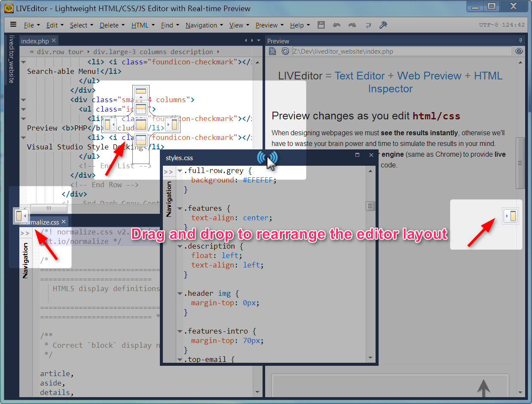Image resolution: width=532 pixels, height=404 pixels.
Task: Switch to the index.php tab
Action: 35,41
